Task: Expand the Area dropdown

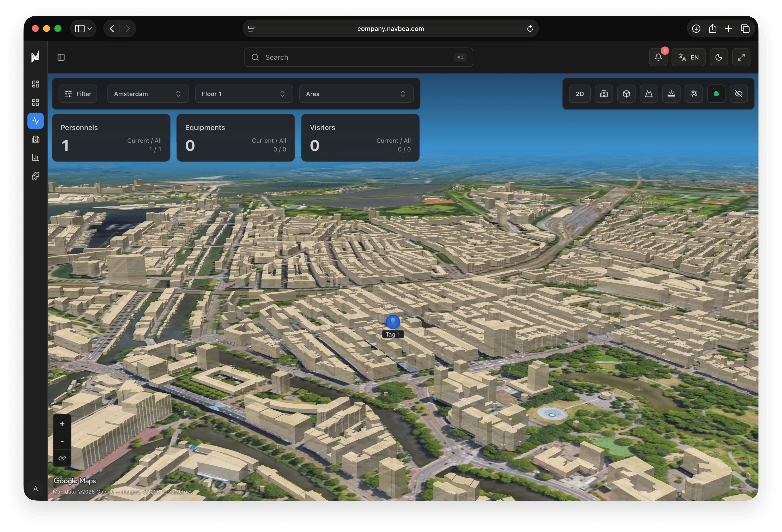Action: click(356, 94)
